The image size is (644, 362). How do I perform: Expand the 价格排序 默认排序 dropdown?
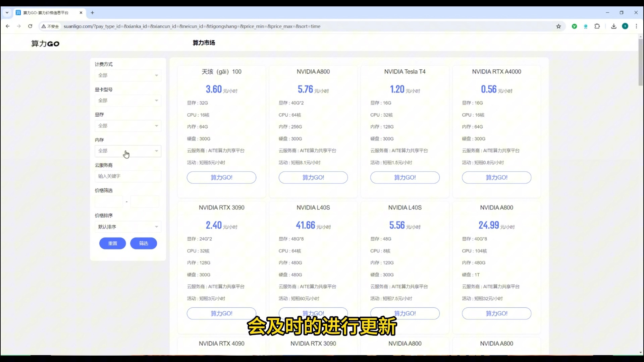click(x=128, y=227)
